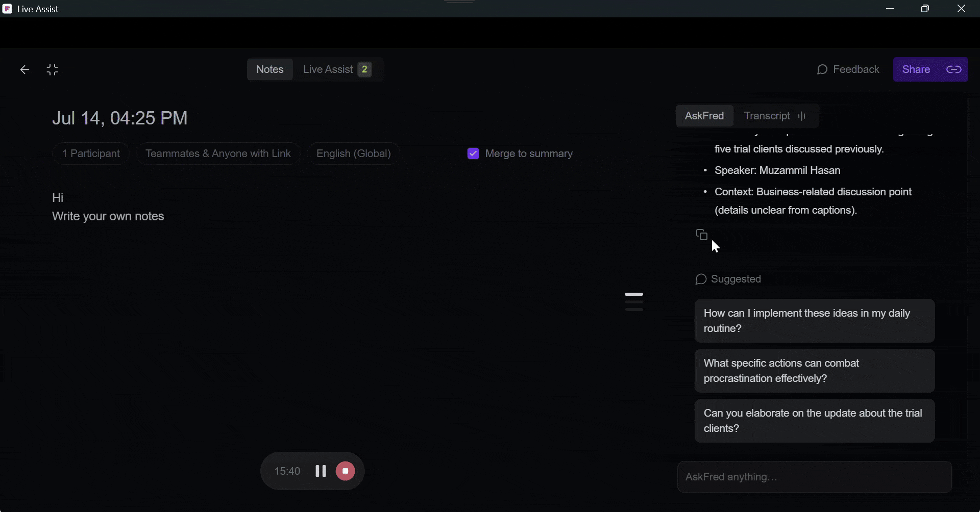Open the Live Assist tab
The width and height of the screenshot is (980, 512).
(x=337, y=69)
